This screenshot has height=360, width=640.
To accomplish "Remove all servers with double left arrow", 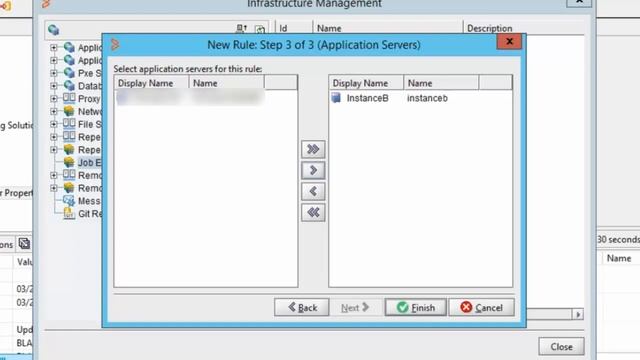I will (313, 212).
